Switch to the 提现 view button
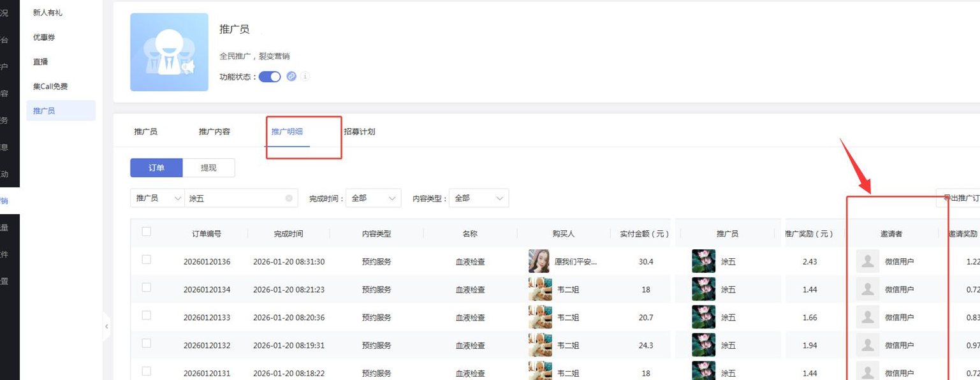This screenshot has height=380, width=980. [208, 168]
